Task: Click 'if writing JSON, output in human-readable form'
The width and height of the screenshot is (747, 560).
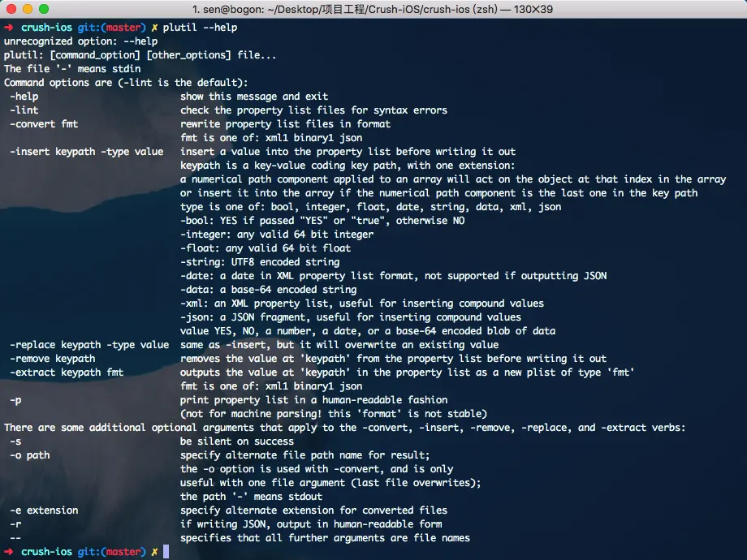Action: tap(311, 524)
